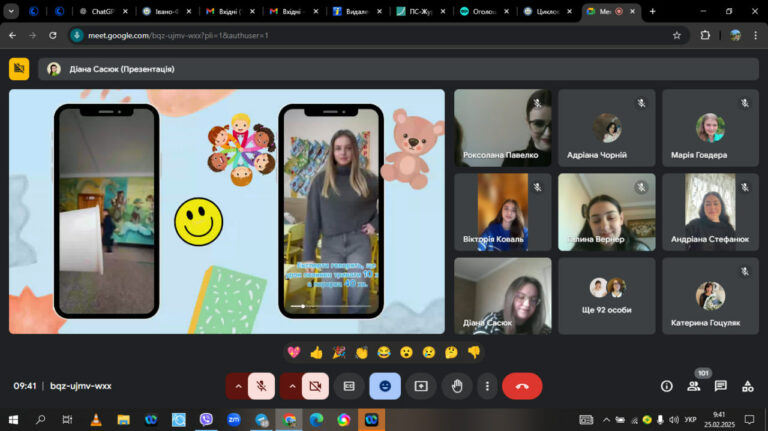Show the participants list people icon

(694, 386)
